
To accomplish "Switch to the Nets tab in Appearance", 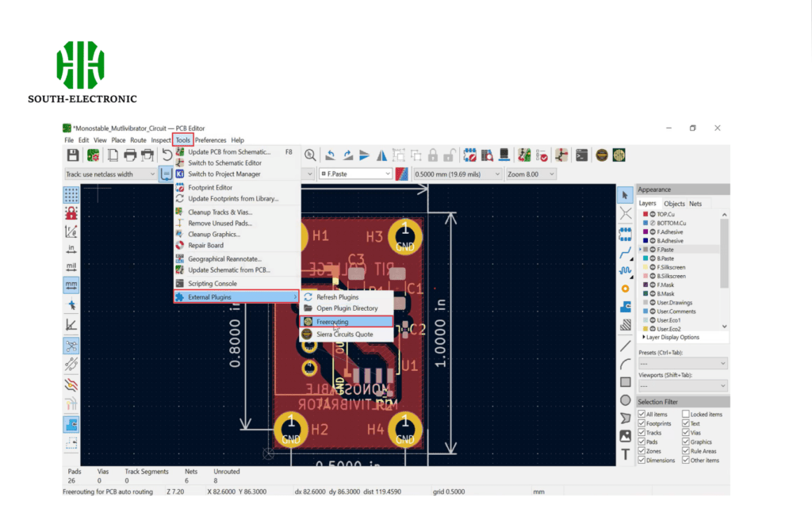I will pos(695,204).
